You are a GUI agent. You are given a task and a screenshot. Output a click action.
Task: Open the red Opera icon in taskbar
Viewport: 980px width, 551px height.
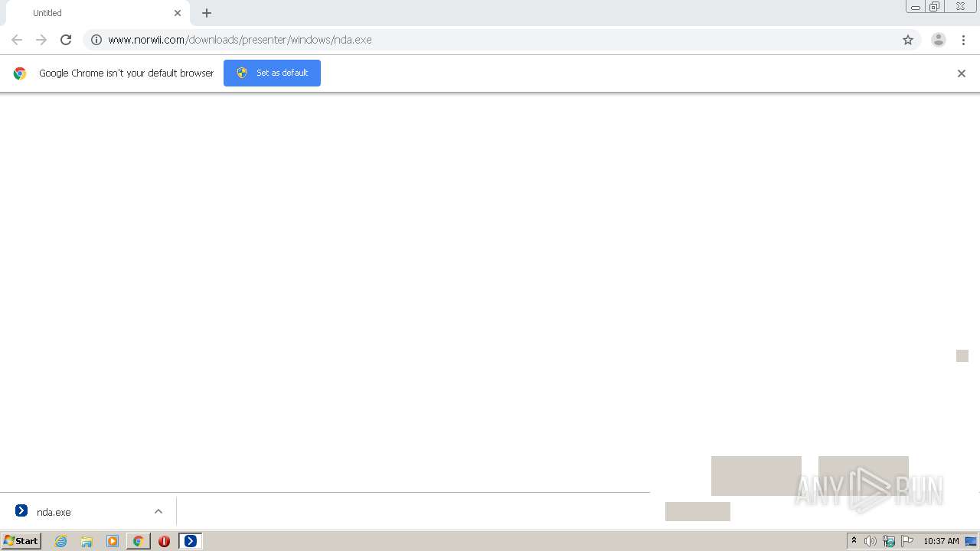164,541
